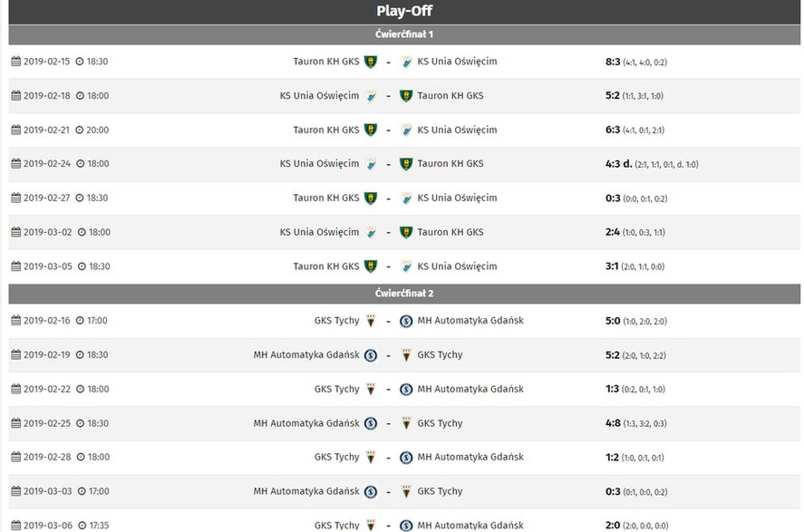804x532 pixels.
Task: Click calendar icon beside 2019-02-21 date
Action: 16,130
